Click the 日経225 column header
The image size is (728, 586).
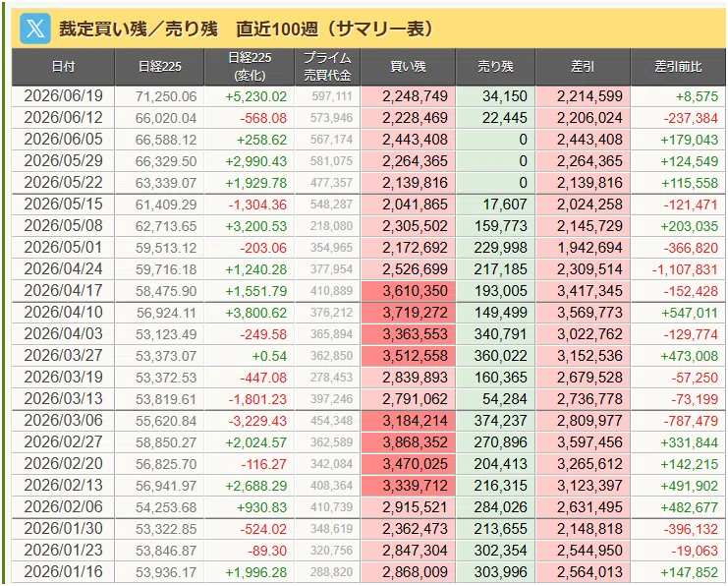click(x=159, y=67)
